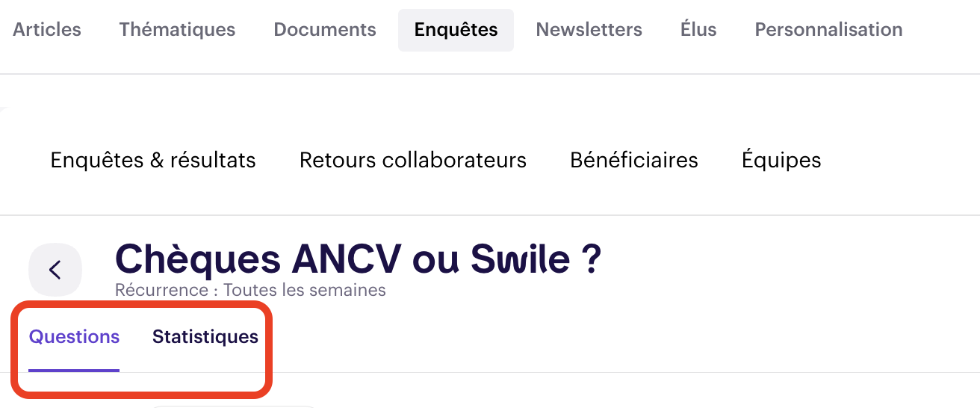
Task: Select Enquêtes & résultats in sub-navigation
Action: (153, 160)
